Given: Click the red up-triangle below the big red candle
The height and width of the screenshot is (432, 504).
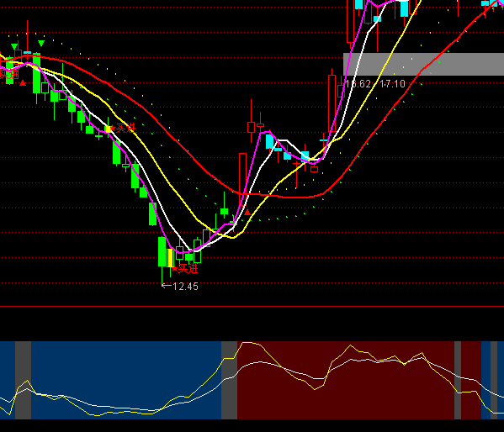Looking at the screenshot, I should 247,213.
